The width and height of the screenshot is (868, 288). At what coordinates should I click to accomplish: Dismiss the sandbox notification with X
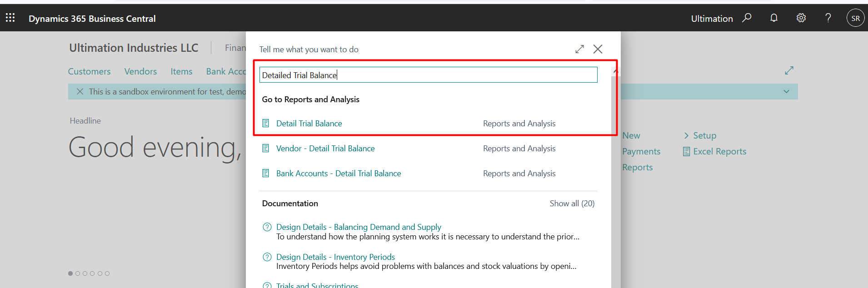coord(80,91)
